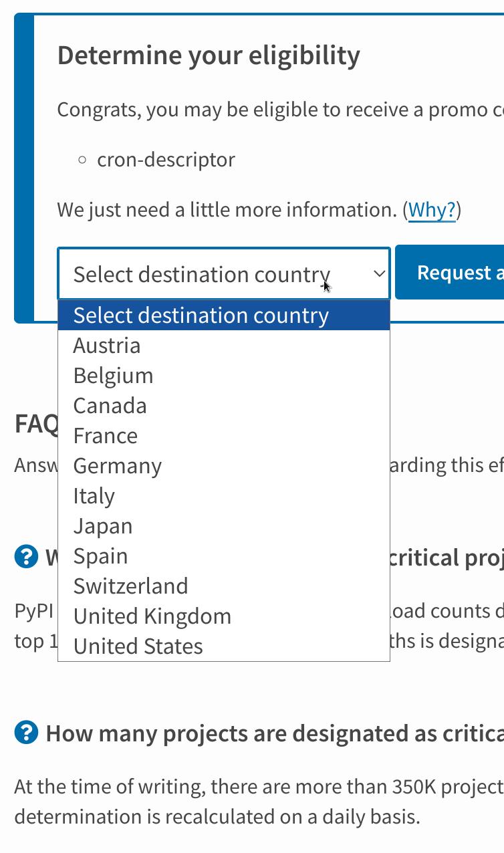Choose Austria from country list
This screenshot has width=504, height=853.
point(224,346)
